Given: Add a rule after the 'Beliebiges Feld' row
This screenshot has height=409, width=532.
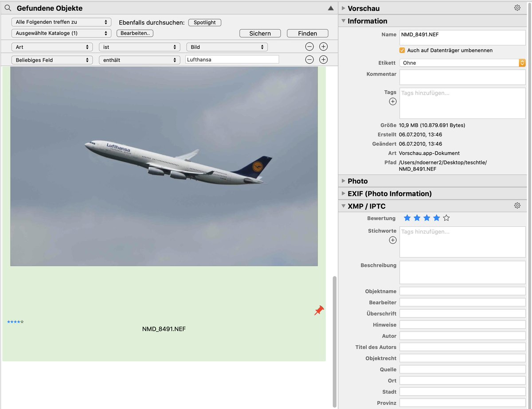Looking at the screenshot, I should (x=324, y=59).
